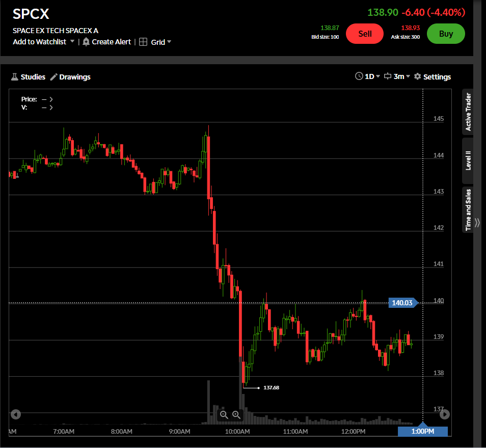The width and height of the screenshot is (486, 448).
Task: Open Drawings with the pencil icon
Action: pyautogui.click(x=54, y=77)
